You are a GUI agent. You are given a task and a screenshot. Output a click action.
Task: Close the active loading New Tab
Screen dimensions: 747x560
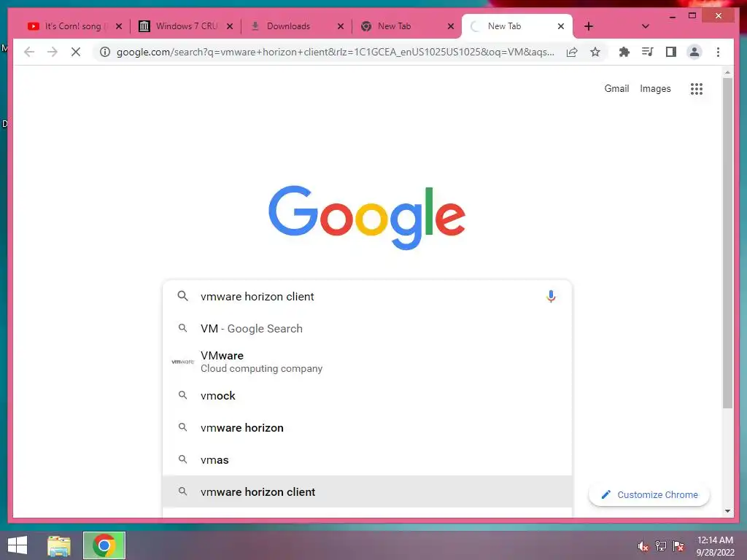click(x=561, y=26)
